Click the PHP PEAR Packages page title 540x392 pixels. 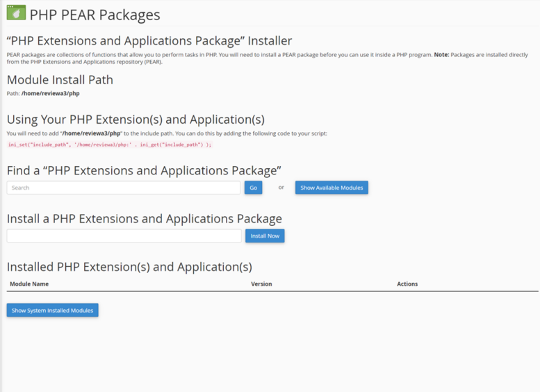click(x=95, y=15)
